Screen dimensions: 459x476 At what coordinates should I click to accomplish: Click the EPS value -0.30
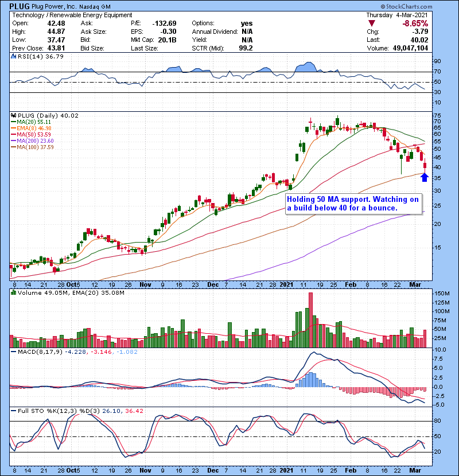(x=169, y=32)
